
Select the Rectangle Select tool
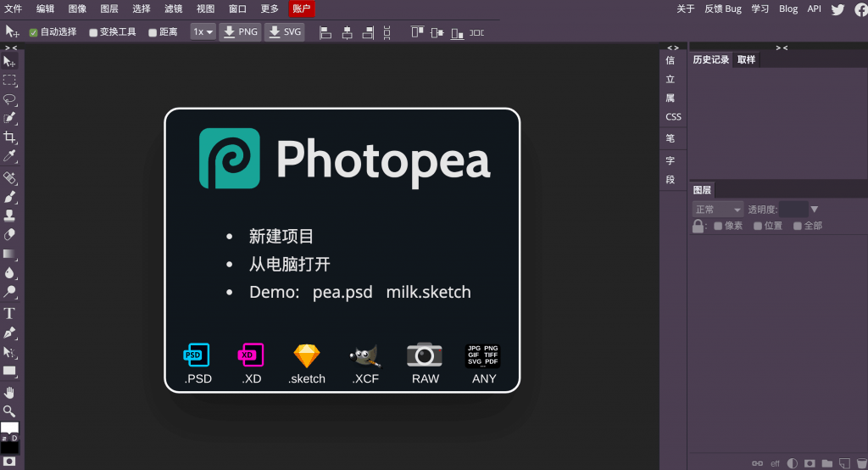point(9,81)
